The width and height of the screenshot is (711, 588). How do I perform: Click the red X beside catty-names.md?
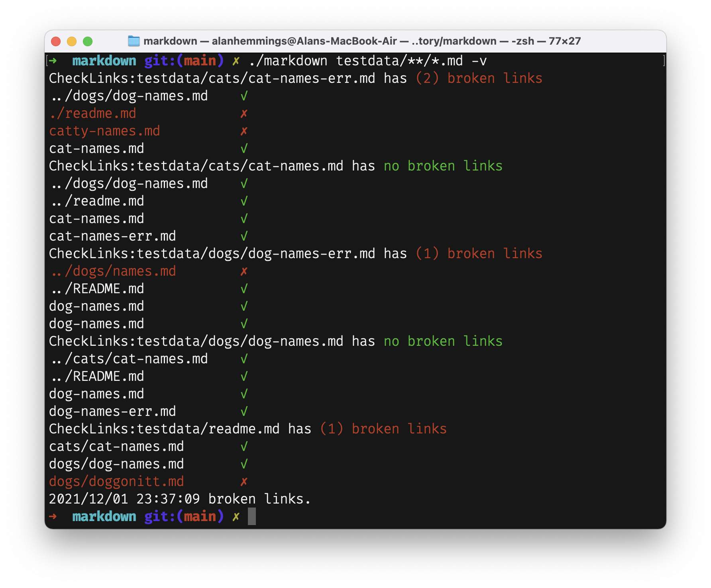tap(244, 131)
